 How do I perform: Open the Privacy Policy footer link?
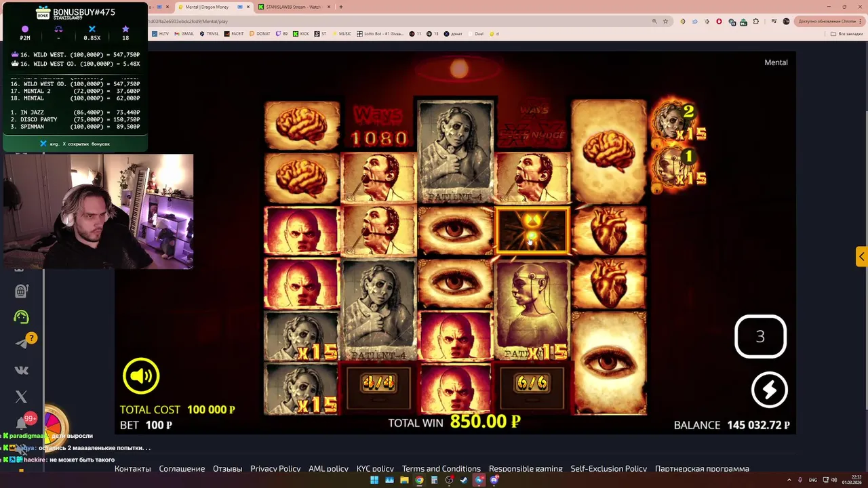(275, 468)
